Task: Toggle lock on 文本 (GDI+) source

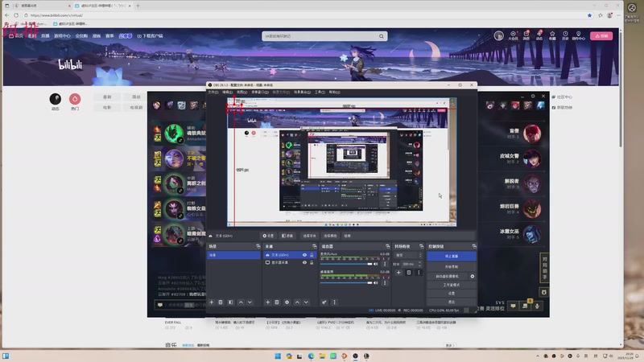Action: point(312,255)
